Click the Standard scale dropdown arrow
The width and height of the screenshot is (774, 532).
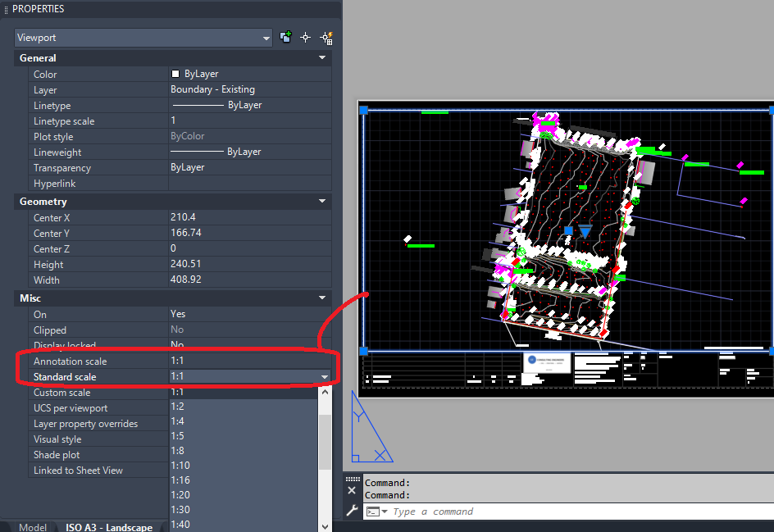pos(325,376)
